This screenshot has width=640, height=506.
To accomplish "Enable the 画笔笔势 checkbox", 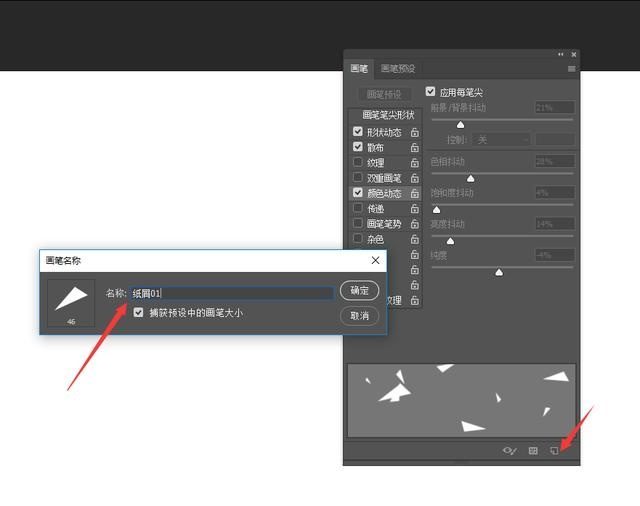I will tap(358, 223).
